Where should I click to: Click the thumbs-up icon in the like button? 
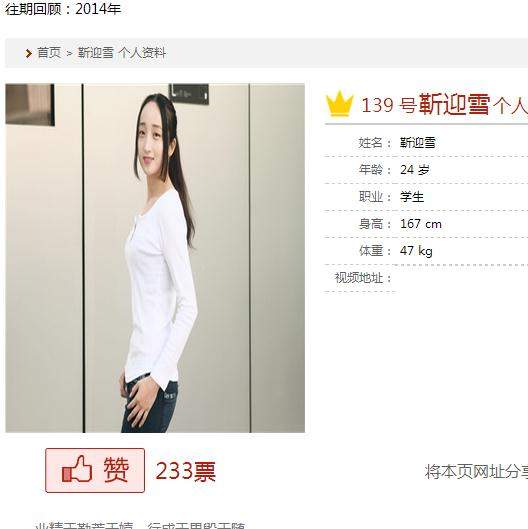click(77, 469)
